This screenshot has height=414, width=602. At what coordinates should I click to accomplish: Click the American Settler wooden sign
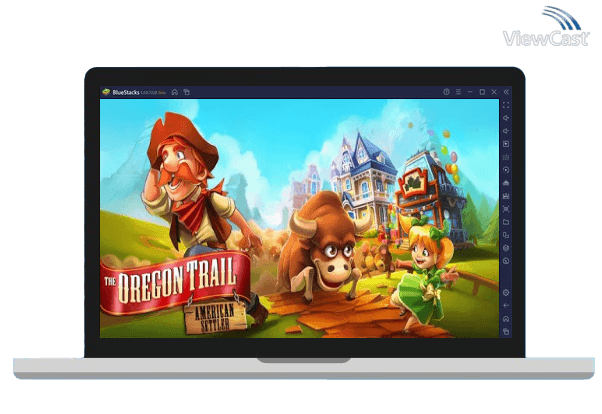tap(215, 317)
